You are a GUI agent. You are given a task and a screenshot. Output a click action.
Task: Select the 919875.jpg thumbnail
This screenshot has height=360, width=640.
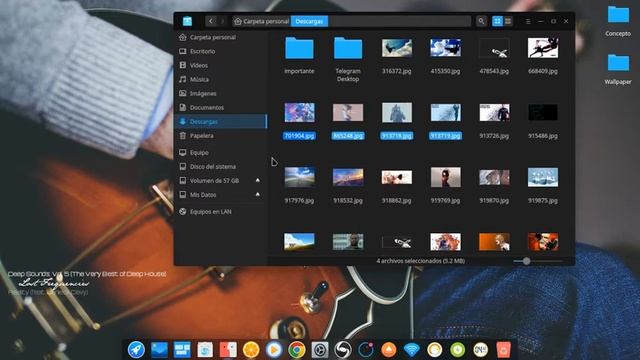click(543, 177)
